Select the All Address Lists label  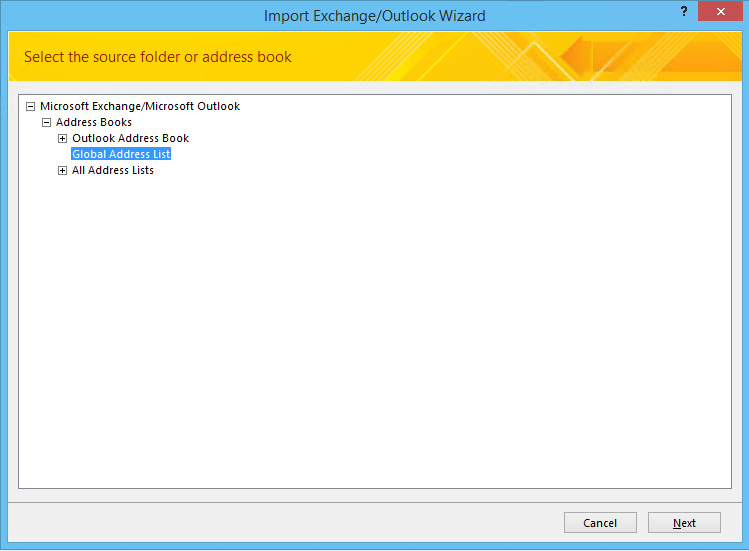(x=113, y=170)
